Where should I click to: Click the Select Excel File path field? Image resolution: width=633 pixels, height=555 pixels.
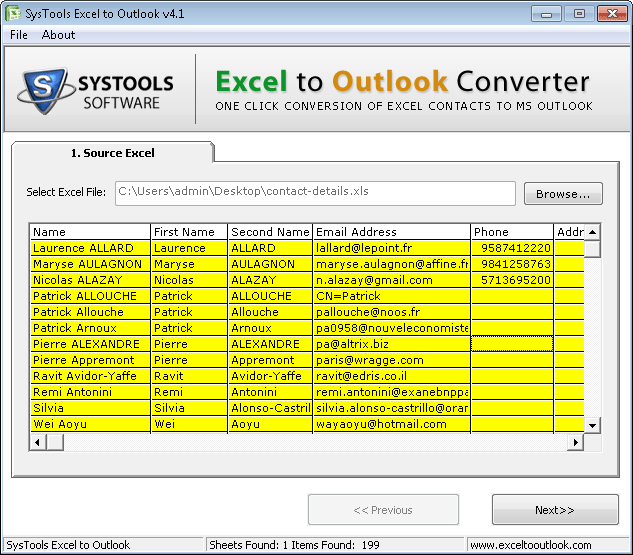pos(315,193)
